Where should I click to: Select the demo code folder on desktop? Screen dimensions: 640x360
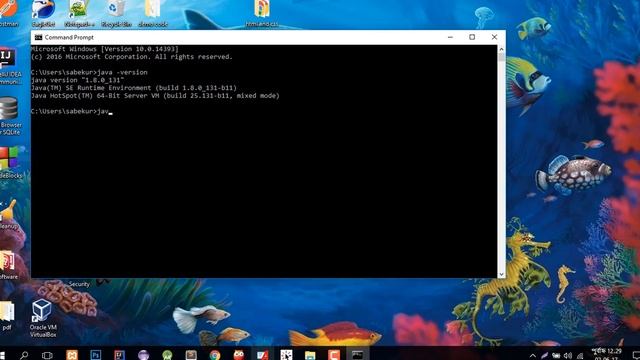pos(153,13)
